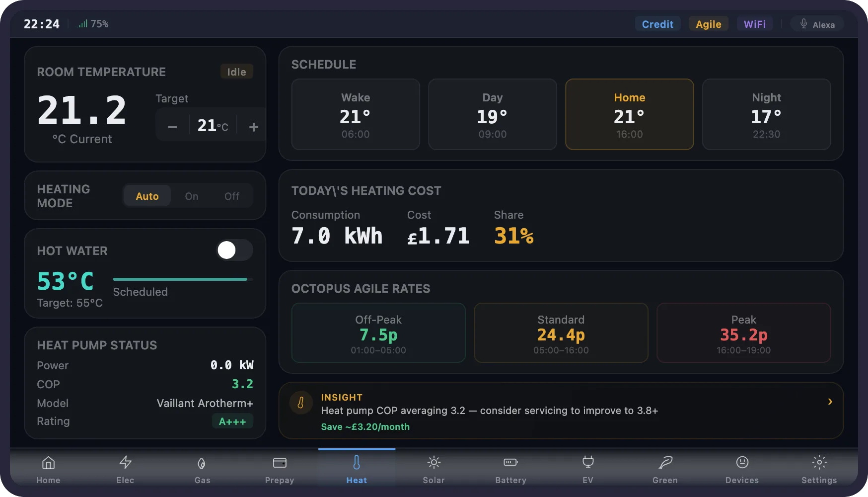Set heating mode to Off
This screenshot has height=497, width=868.
pos(231,196)
